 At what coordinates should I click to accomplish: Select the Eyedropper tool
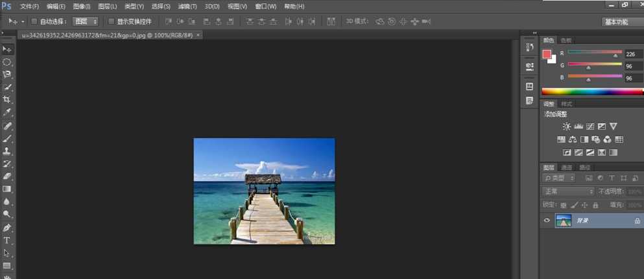click(7, 113)
